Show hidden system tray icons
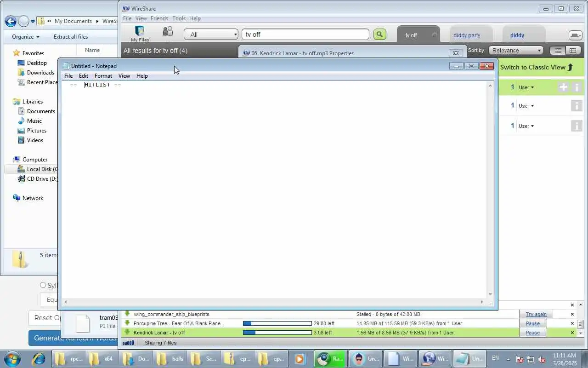Image resolution: width=588 pixels, height=368 pixels. tap(508, 359)
